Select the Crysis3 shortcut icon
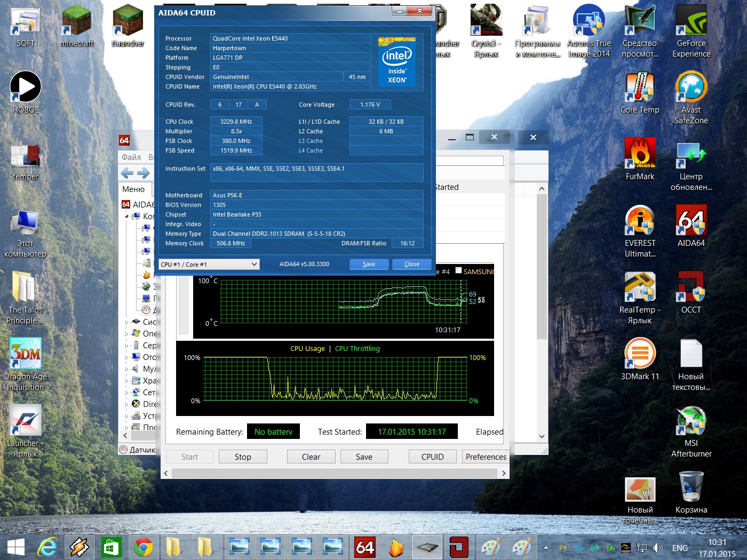Viewport: 747px width, 560px height. [486, 31]
